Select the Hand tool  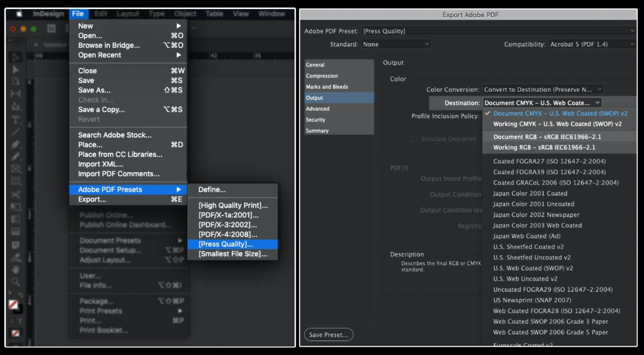tap(15, 270)
